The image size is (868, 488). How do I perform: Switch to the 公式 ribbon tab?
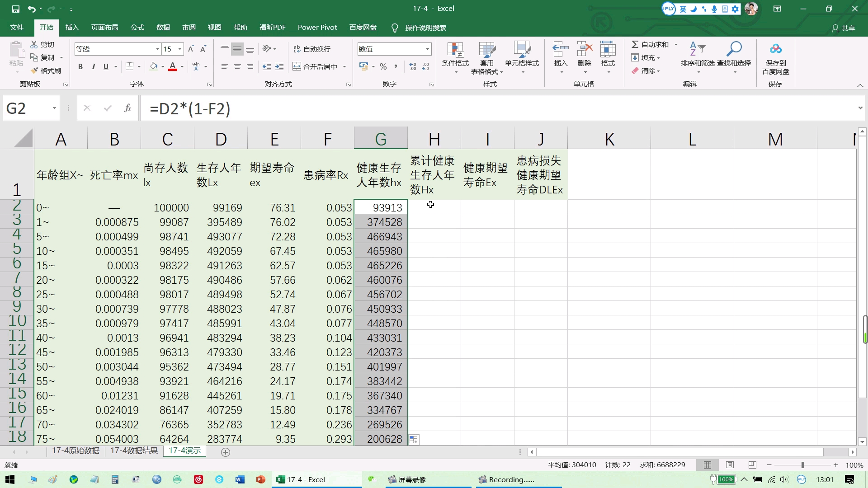[x=137, y=28]
